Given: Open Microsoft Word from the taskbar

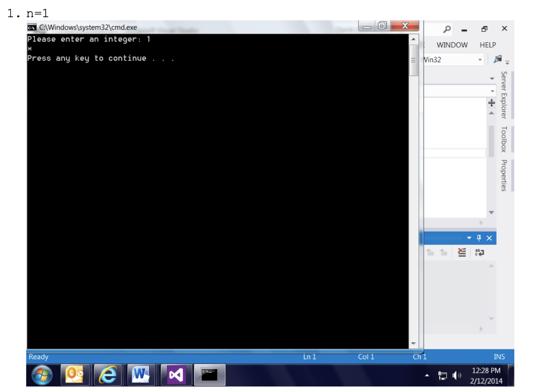Looking at the screenshot, I should (141, 375).
